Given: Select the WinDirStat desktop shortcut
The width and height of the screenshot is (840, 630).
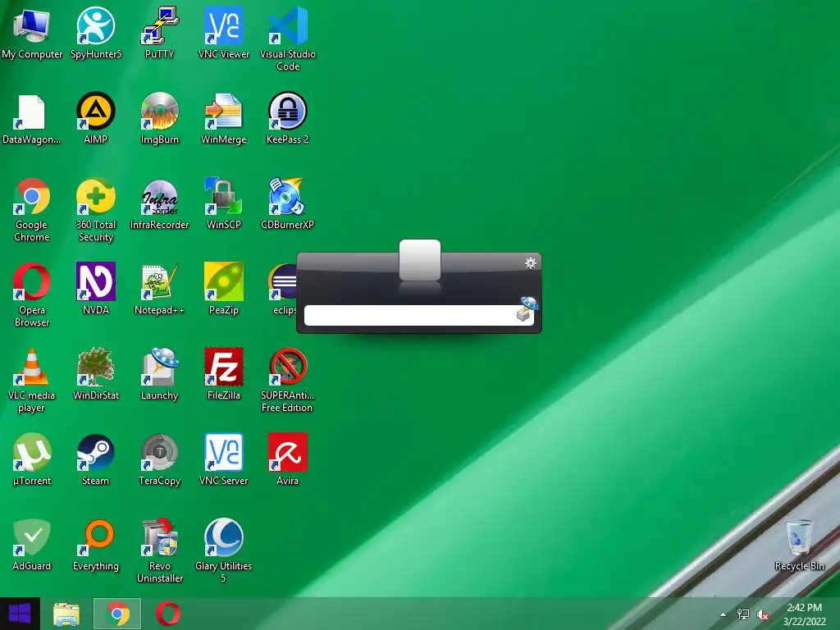Looking at the screenshot, I should (96, 374).
